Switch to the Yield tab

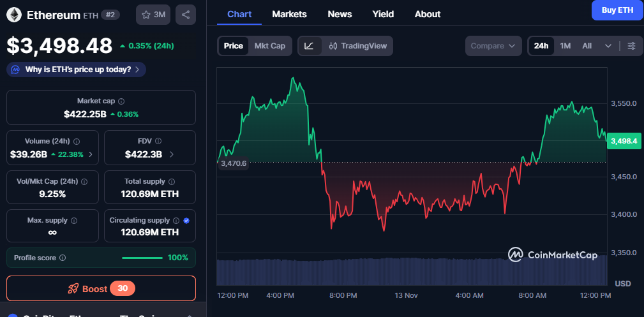[x=383, y=14]
